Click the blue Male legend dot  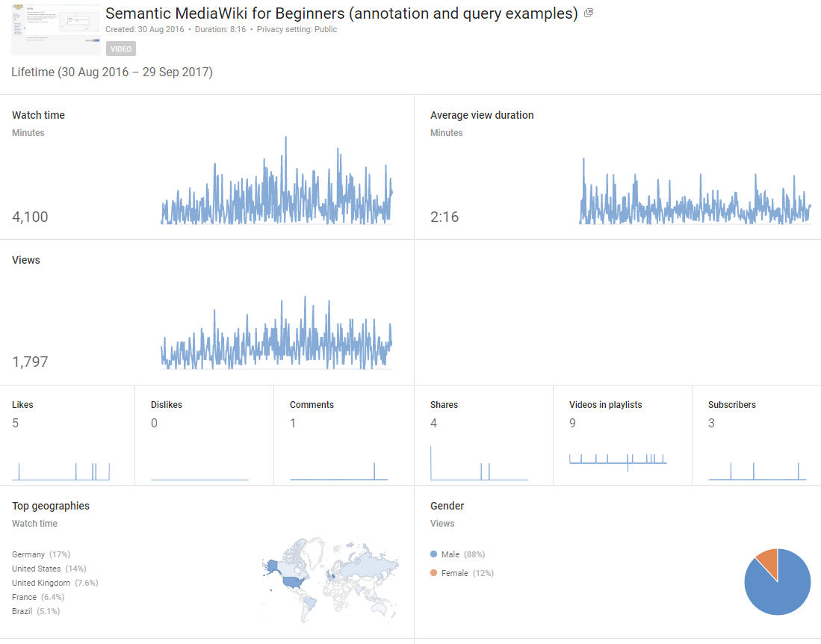tap(433, 554)
